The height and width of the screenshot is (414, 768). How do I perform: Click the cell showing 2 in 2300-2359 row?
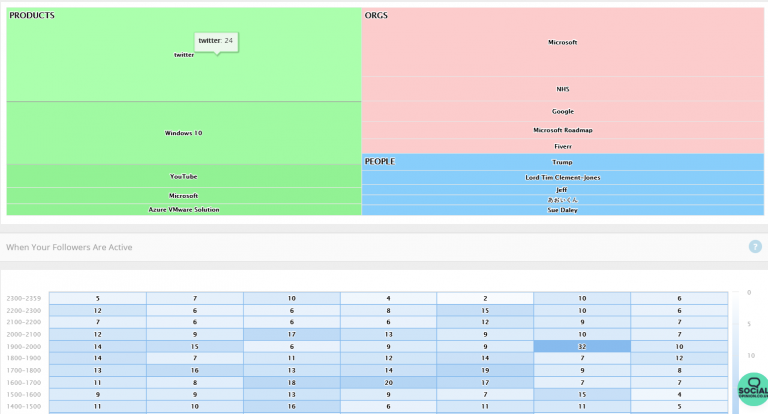485,298
